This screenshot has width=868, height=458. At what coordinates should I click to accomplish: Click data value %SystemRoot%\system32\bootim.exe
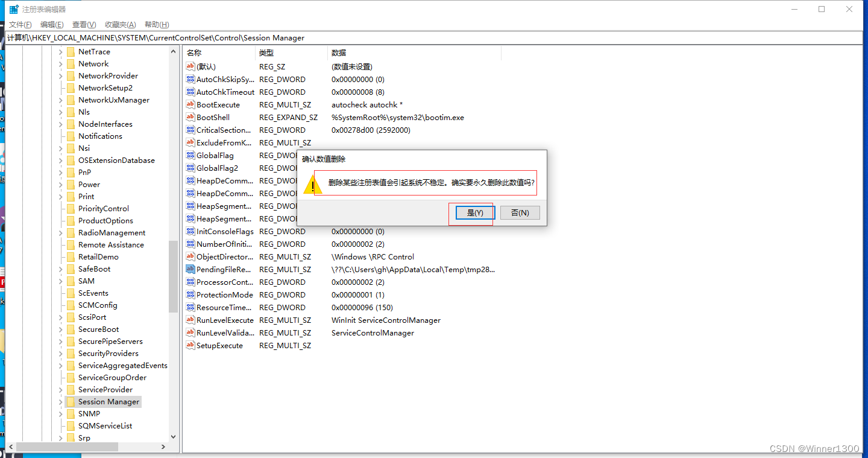398,117
